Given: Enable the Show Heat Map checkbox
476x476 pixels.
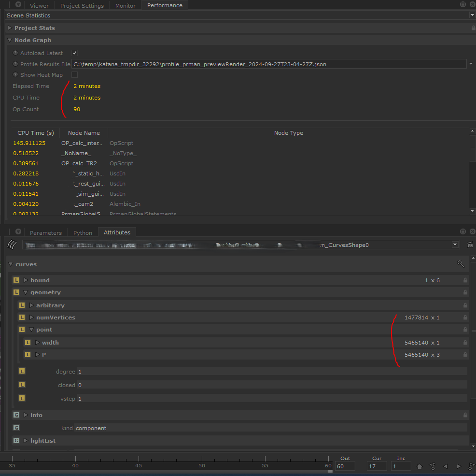Looking at the screenshot, I should (74, 75).
